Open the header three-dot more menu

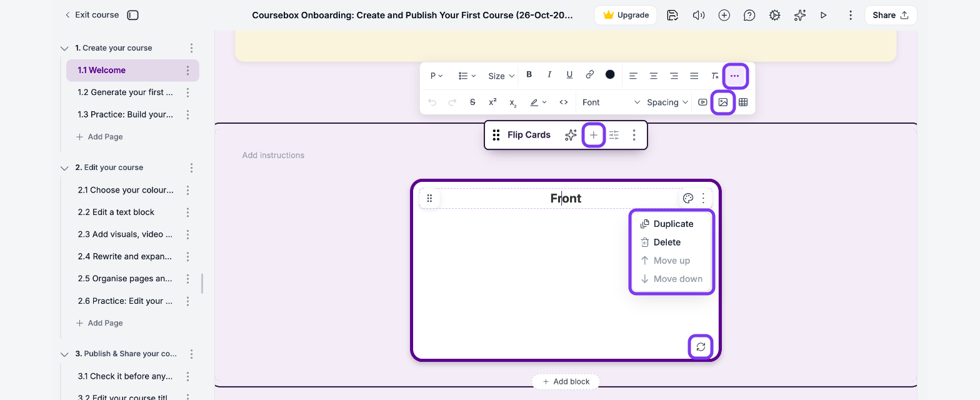click(x=851, y=15)
